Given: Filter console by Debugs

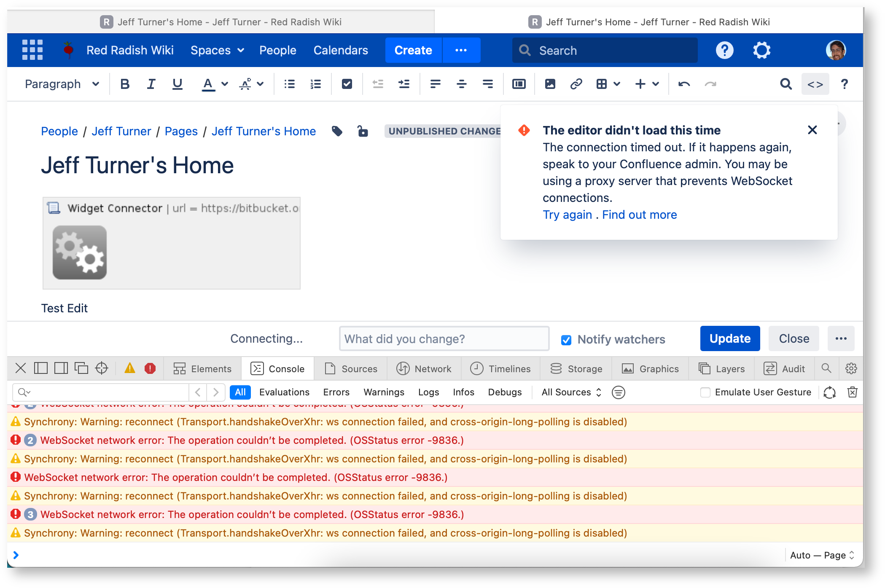Looking at the screenshot, I should pos(505,392).
